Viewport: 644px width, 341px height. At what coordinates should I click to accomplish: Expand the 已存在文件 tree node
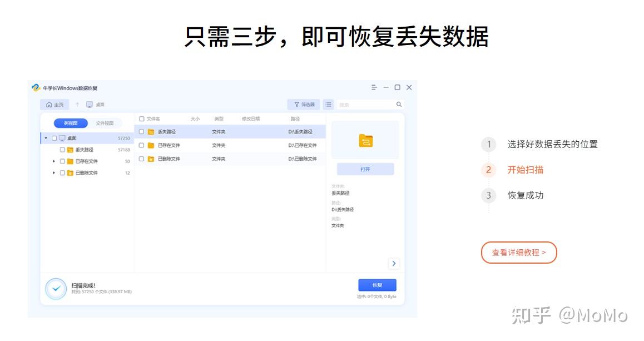tap(54, 161)
